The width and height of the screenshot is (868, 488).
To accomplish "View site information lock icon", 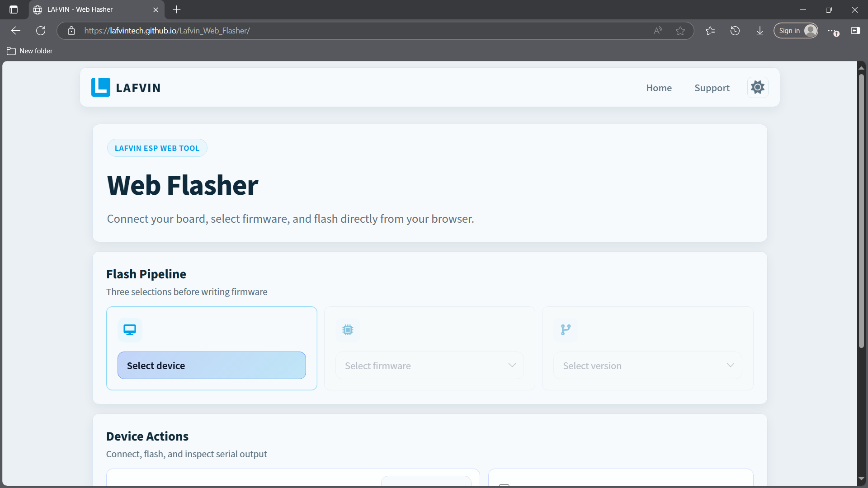I will pos(71,31).
